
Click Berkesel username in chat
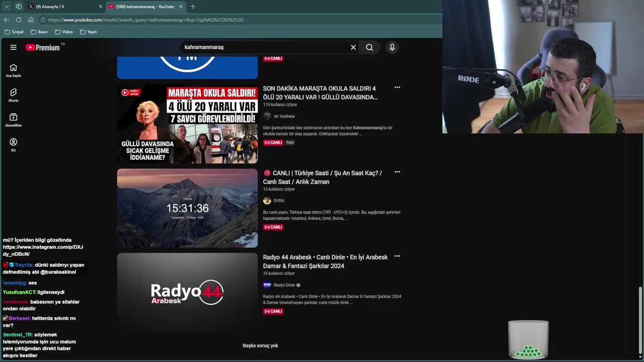pyautogui.click(x=19, y=318)
